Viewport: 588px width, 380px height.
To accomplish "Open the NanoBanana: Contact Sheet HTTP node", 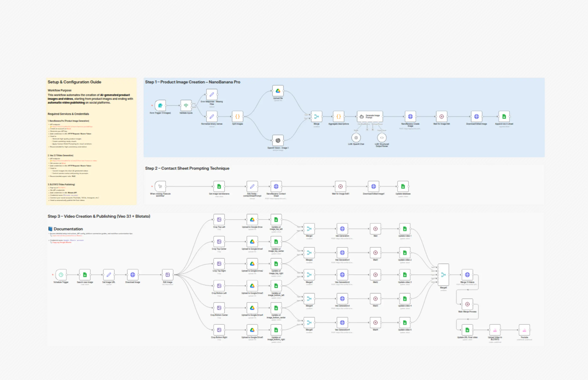I will coord(276,186).
